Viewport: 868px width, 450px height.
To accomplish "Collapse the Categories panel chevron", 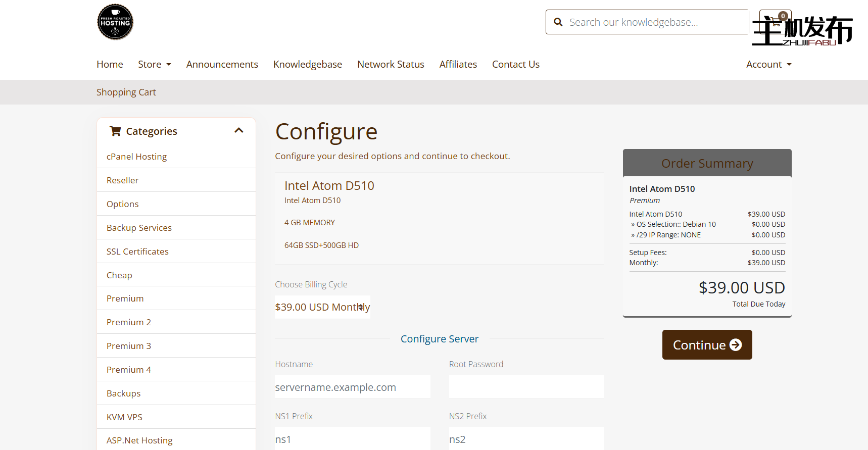I will [239, 131].
